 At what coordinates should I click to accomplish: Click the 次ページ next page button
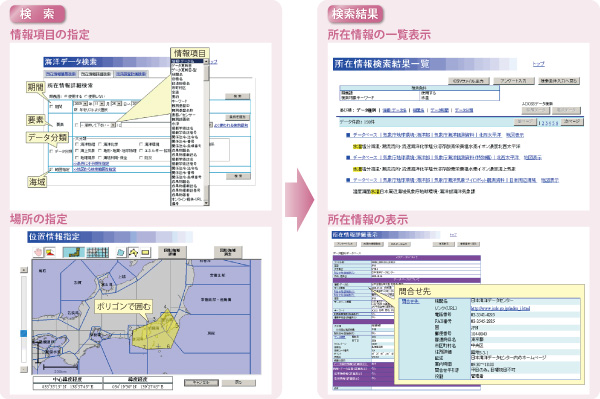(572, 122)
